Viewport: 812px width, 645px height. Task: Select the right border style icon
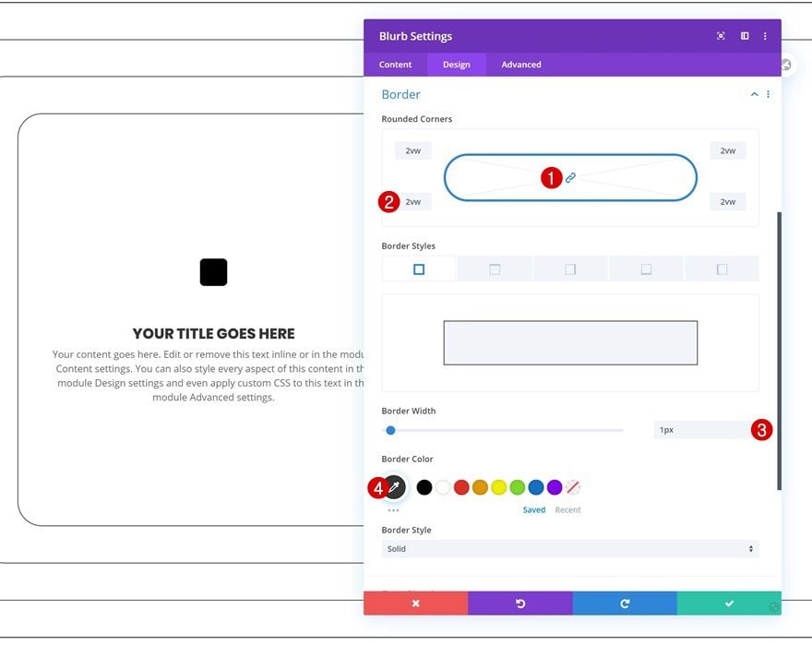click(x=570, y=269)
